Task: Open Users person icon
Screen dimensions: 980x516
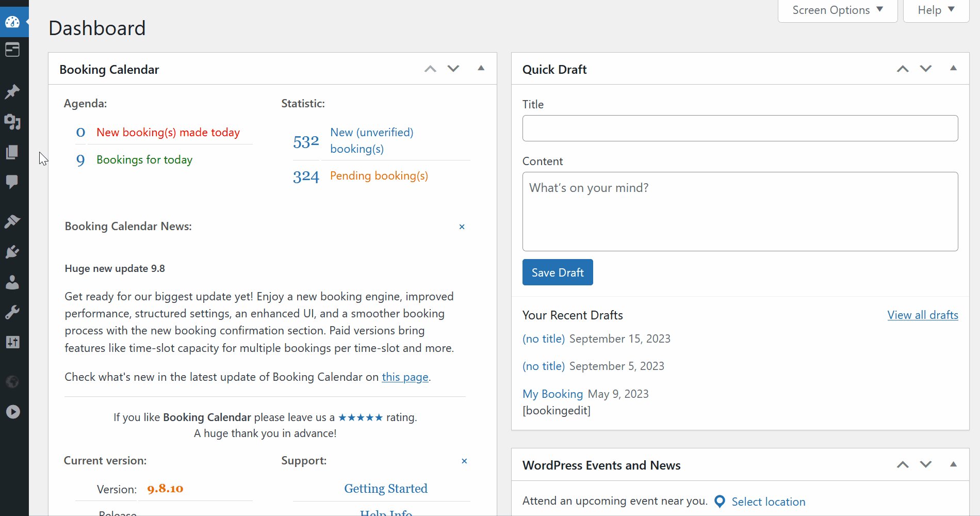Action: [x=12, y=282]
